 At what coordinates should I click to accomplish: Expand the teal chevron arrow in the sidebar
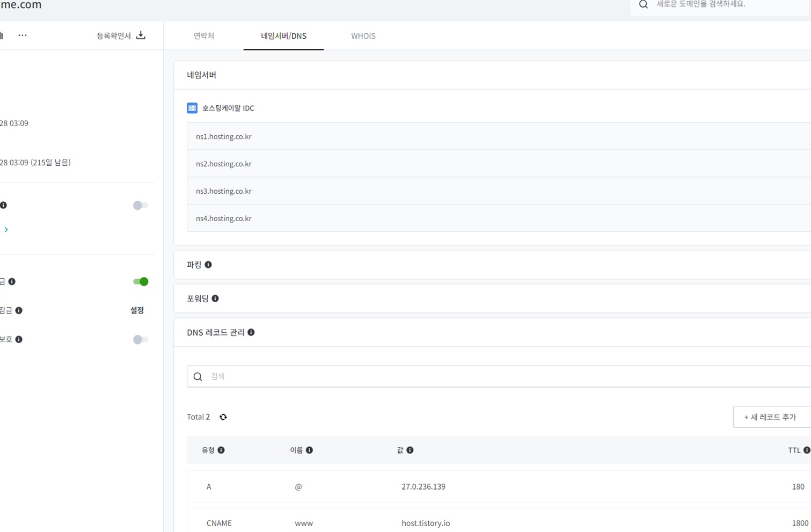pyautogui.click(x=6, y=230)
